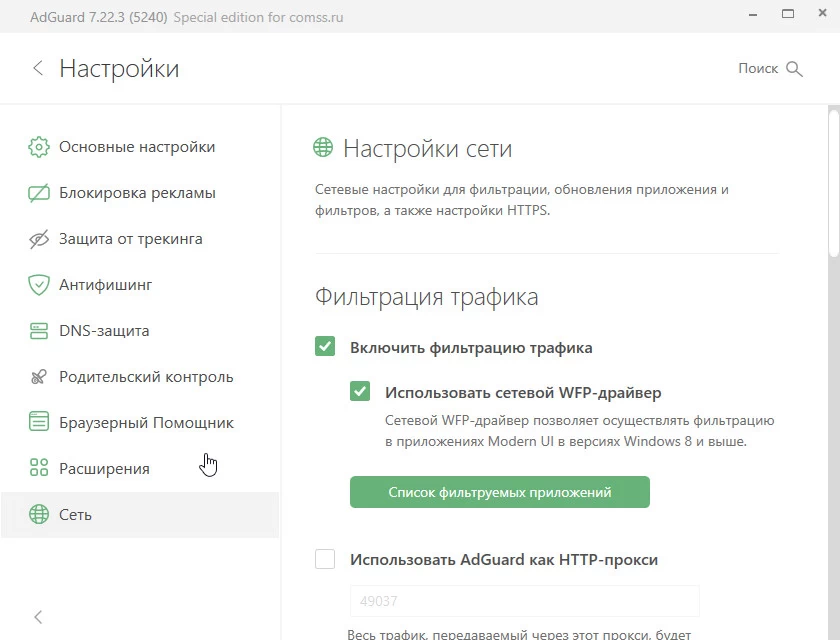Screen dimensions: 840x640
Task: Enable Использовать AdGuard как HTTP-прокси checkbox
Action: coord(325,559)
